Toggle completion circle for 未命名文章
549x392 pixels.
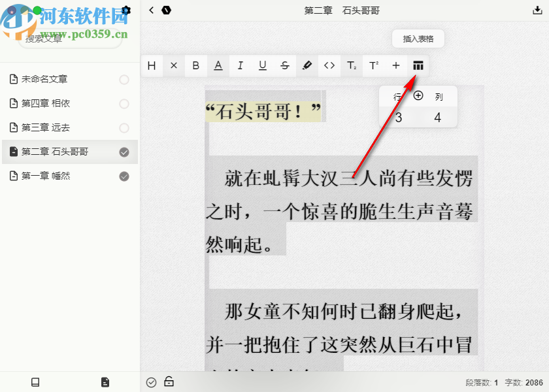tap(124, 80)
